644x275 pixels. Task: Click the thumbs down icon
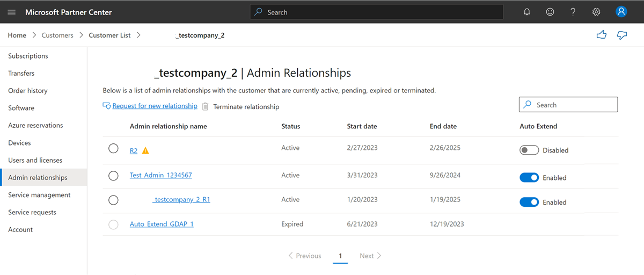[622, 35]
